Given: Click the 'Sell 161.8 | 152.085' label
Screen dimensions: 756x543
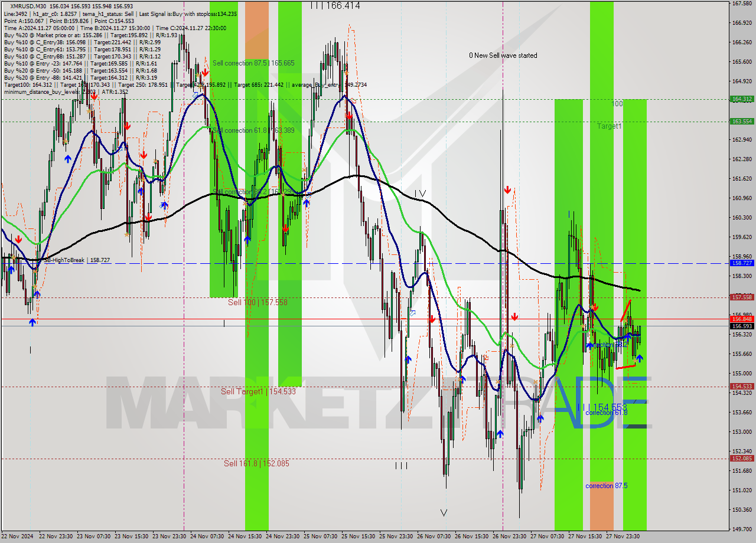Looking at the screenshot, I should 256,463.
